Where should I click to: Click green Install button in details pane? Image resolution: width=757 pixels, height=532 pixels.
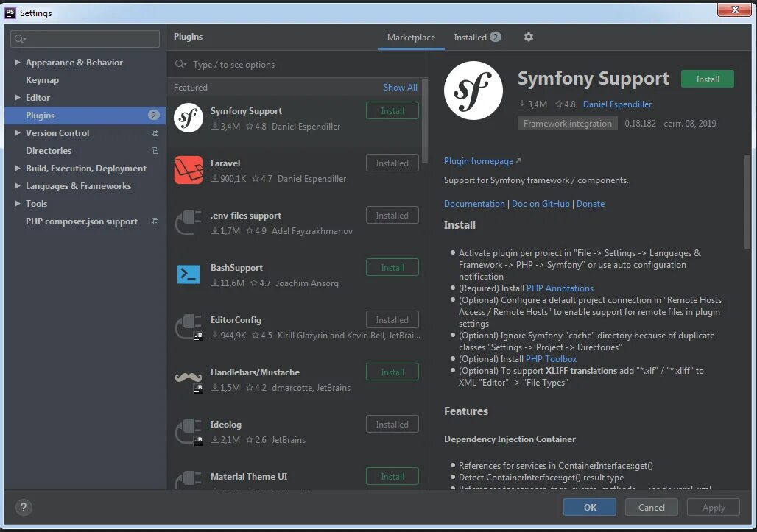click(707, 79)
